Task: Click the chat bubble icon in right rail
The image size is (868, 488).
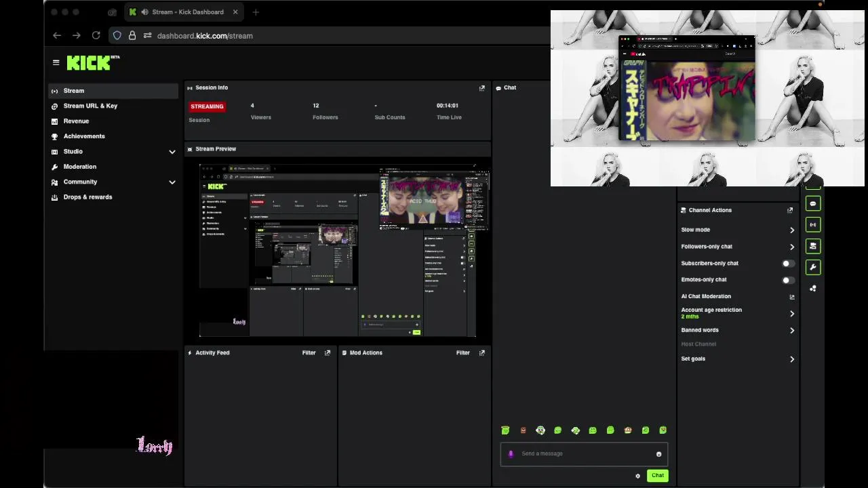Action: (813, 203)
